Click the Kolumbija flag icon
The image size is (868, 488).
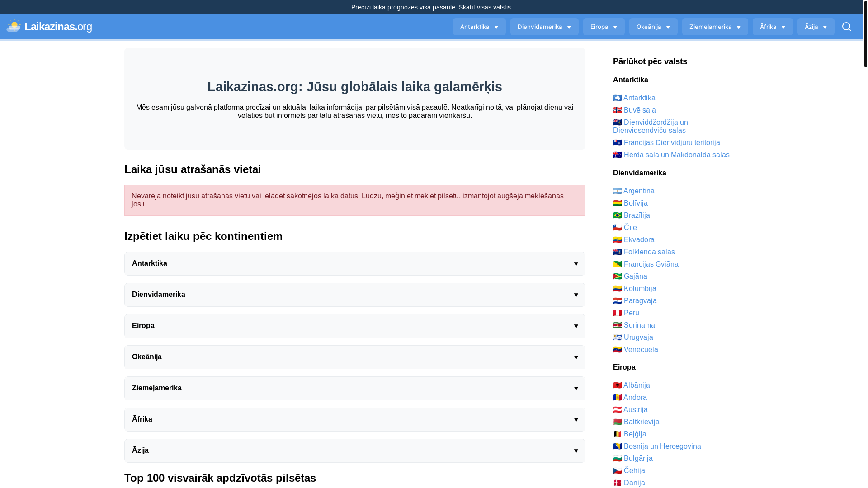pos(617,289)
